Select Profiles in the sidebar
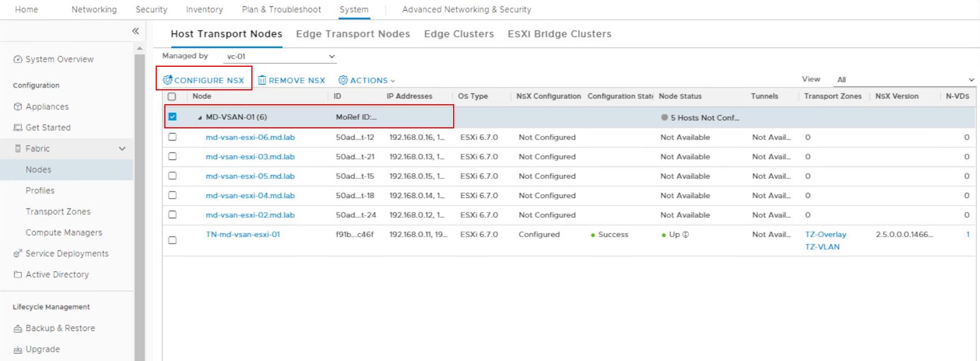980x361 pixels. click(40, 191)
